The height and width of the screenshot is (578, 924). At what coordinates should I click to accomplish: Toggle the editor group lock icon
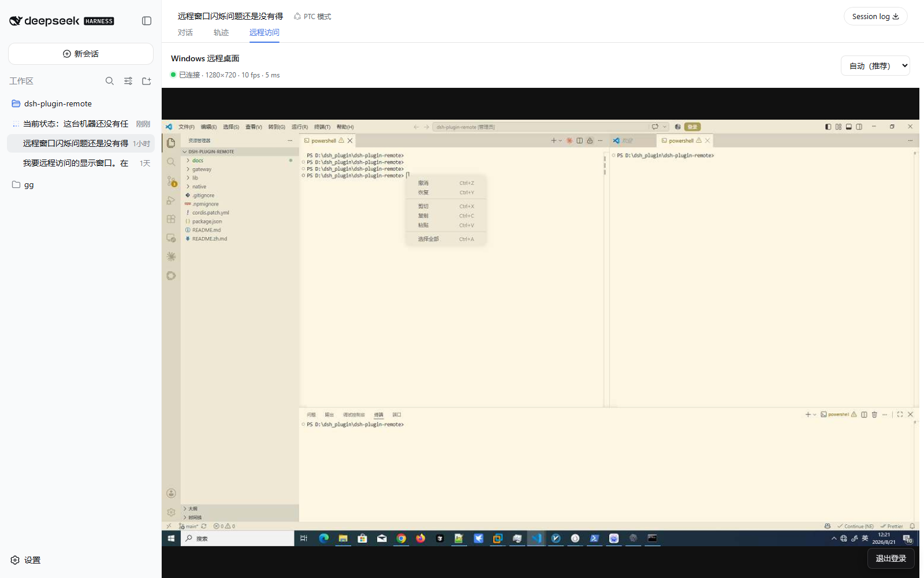[x=590, y=140]
